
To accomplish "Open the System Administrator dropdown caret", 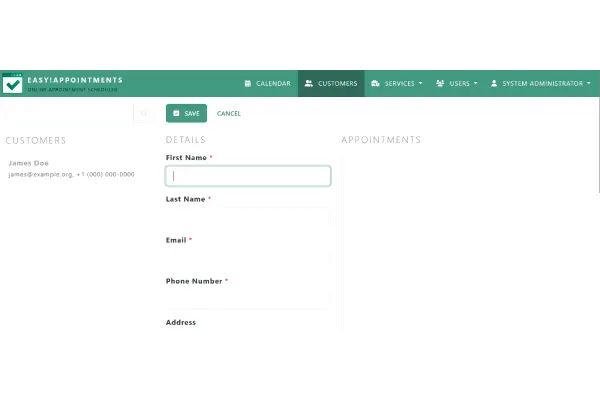I will 586,84.
